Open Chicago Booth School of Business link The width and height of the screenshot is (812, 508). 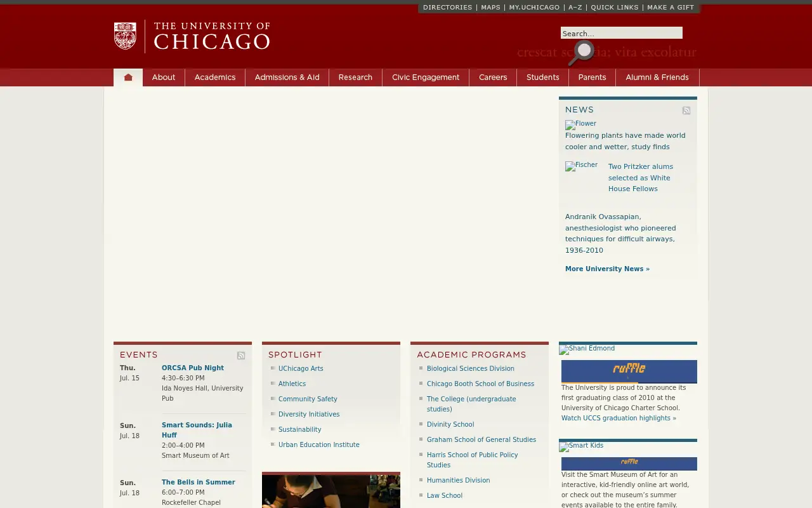pyautogui.click(x=480, y=384)
